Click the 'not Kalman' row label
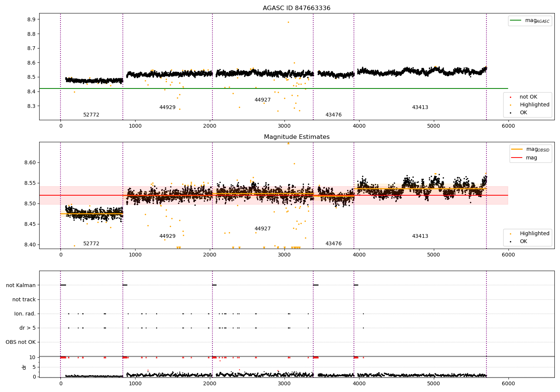Image resolution: width=560 pixels, height=392 pixels. coord(21,285)
